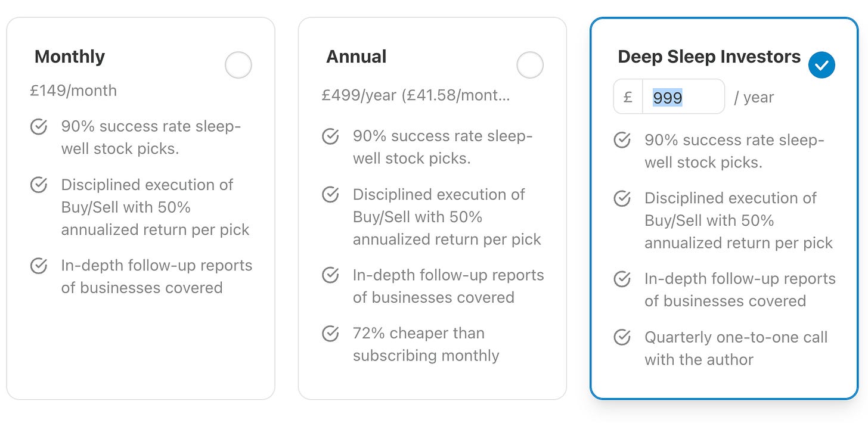Select the Monthly plan radio button
This screenshot has width=868, height=423.
click(x=238, y=65)
